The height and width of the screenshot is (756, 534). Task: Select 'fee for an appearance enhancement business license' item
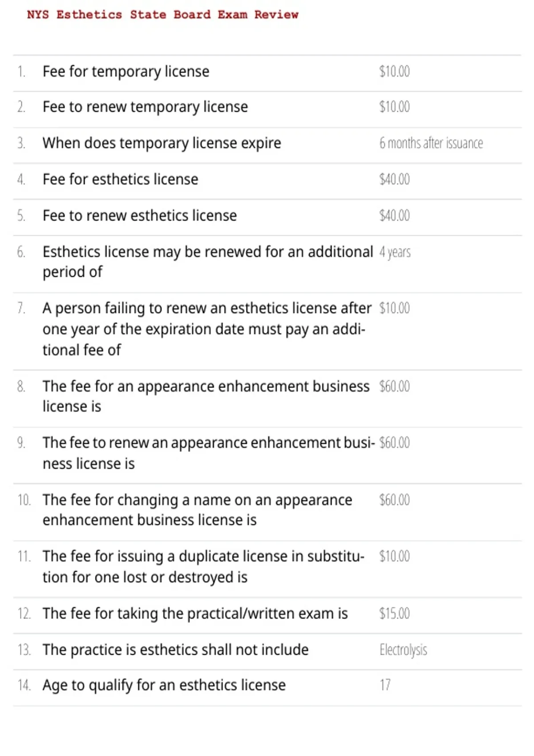tap(206, 396)
